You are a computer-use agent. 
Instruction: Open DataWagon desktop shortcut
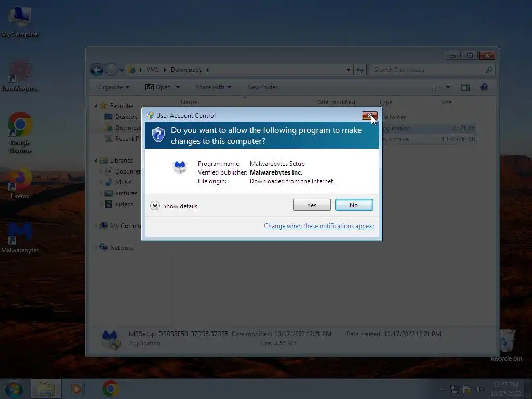pyautogui.click(x=20, y=75)
